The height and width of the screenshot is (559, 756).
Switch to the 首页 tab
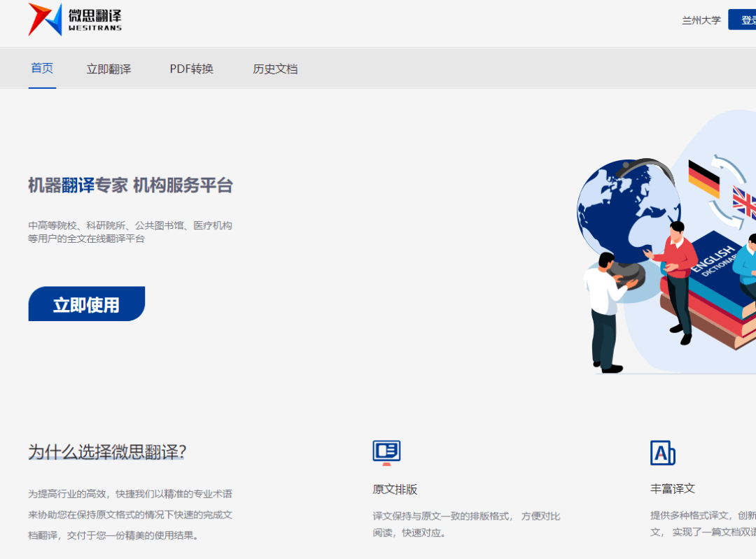point(42,69)
